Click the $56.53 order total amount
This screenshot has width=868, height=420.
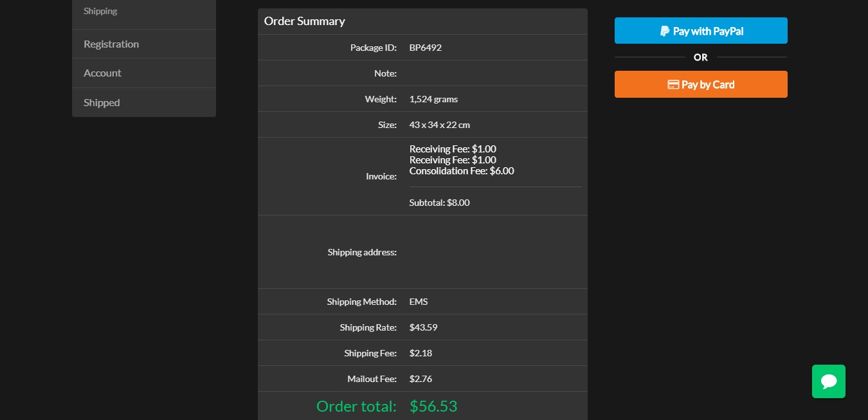pos(433,406)
